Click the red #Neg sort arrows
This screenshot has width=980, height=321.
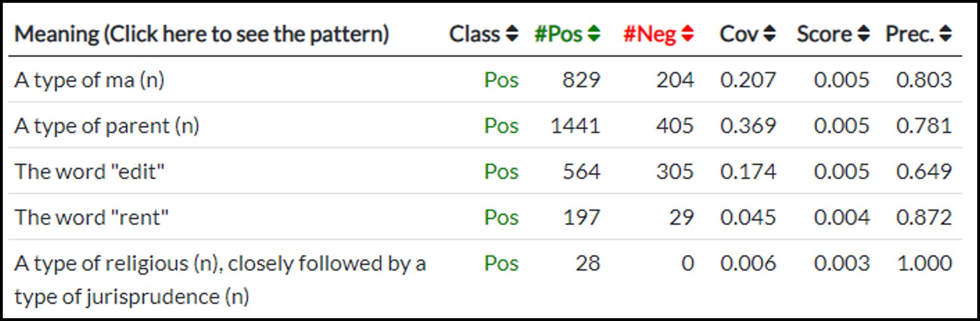tap(688, 34)
